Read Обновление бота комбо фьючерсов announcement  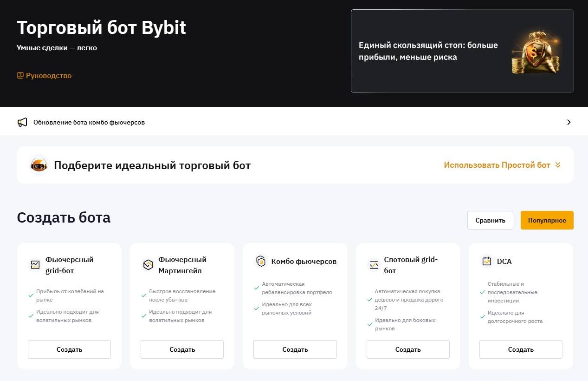[89, 122]
